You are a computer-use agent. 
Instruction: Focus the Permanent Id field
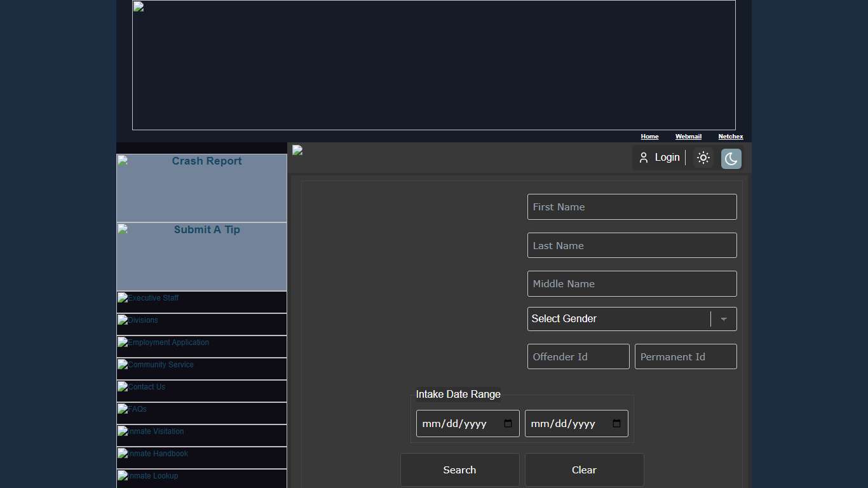pyautogui.click(x=686, y=356)
